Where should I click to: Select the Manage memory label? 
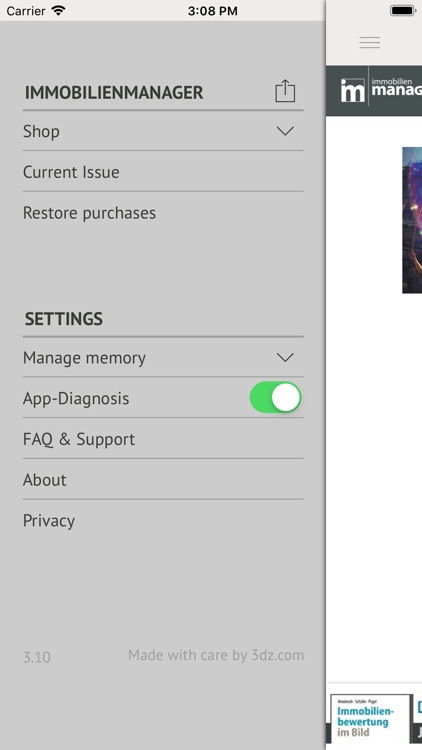(x=84, y=358)
